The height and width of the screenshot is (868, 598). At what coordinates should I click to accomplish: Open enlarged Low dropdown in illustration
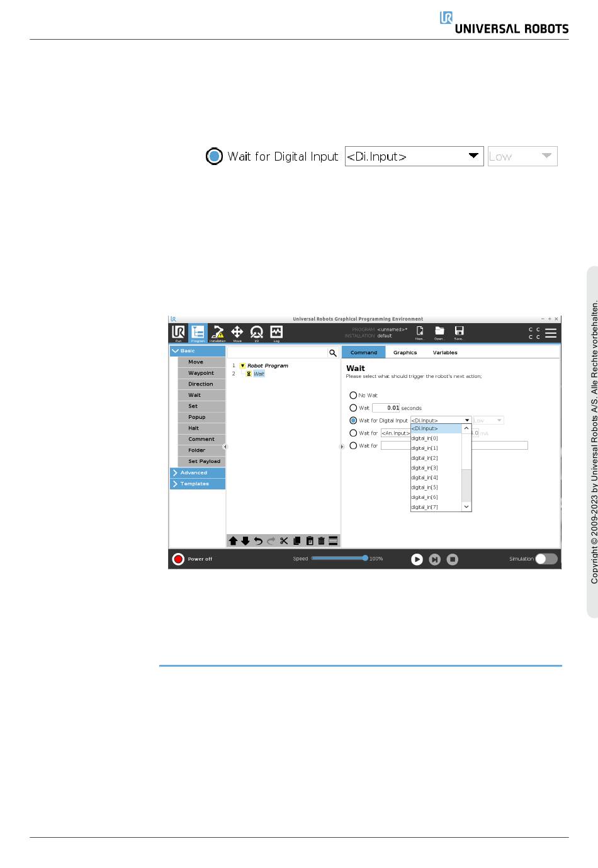(522, 156)
